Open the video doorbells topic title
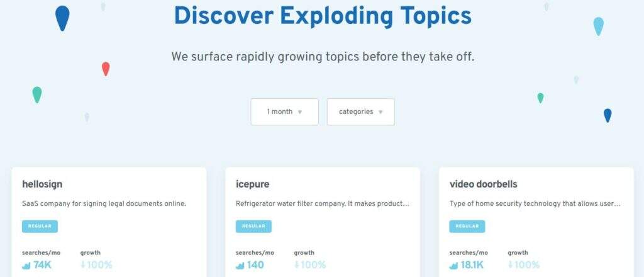Image resolution: width=644 pixels, height=277 pixels. point(483,184)
